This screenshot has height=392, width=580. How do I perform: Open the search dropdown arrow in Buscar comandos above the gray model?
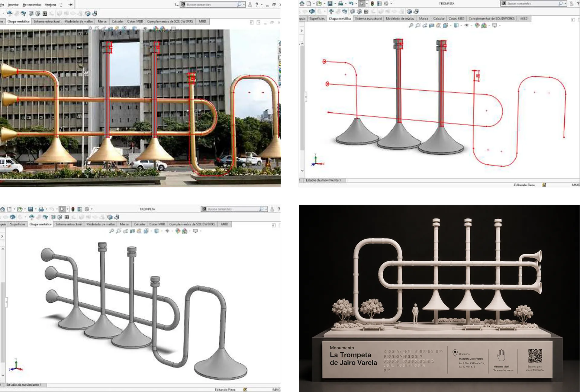click(x=266, y=209)
